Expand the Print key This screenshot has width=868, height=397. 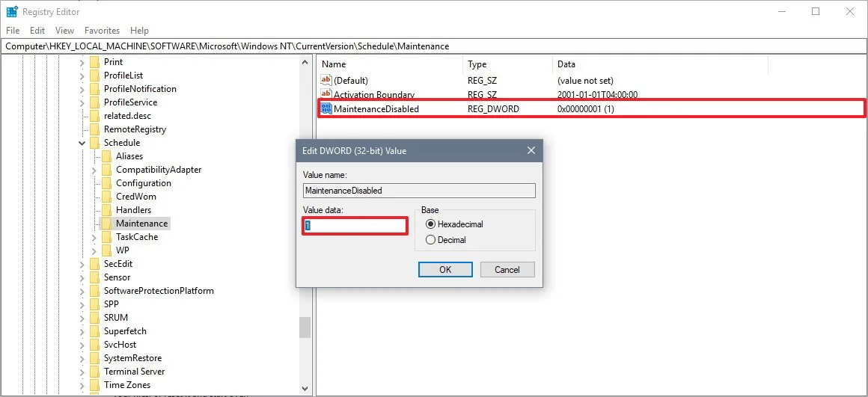(82, 62)
